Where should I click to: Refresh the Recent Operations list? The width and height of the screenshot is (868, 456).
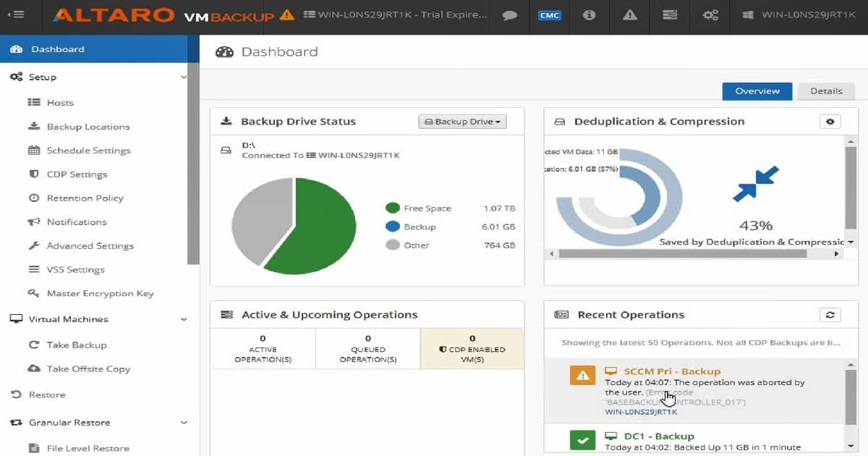pyautogui.click(x=830, y=315)
